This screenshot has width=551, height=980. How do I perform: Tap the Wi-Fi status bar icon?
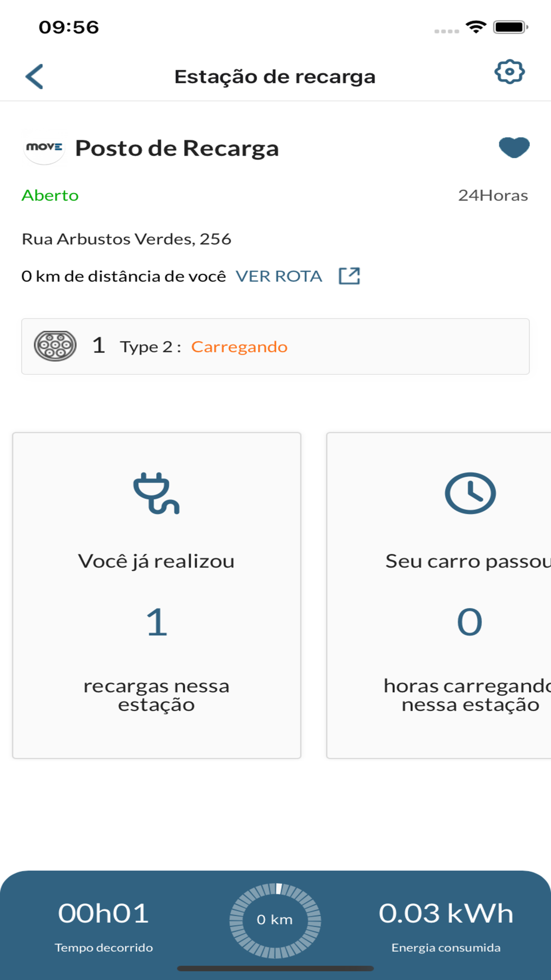[476, 27]
